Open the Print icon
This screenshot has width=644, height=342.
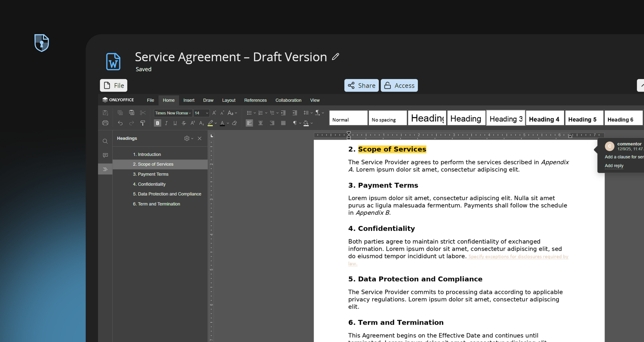click(105, 123)
